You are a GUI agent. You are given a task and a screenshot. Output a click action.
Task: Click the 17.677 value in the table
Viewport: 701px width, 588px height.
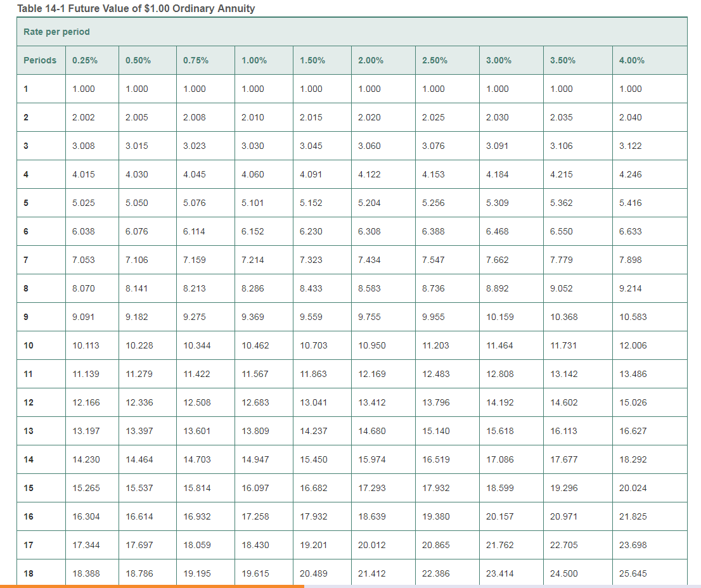click(x=563, y=459)
